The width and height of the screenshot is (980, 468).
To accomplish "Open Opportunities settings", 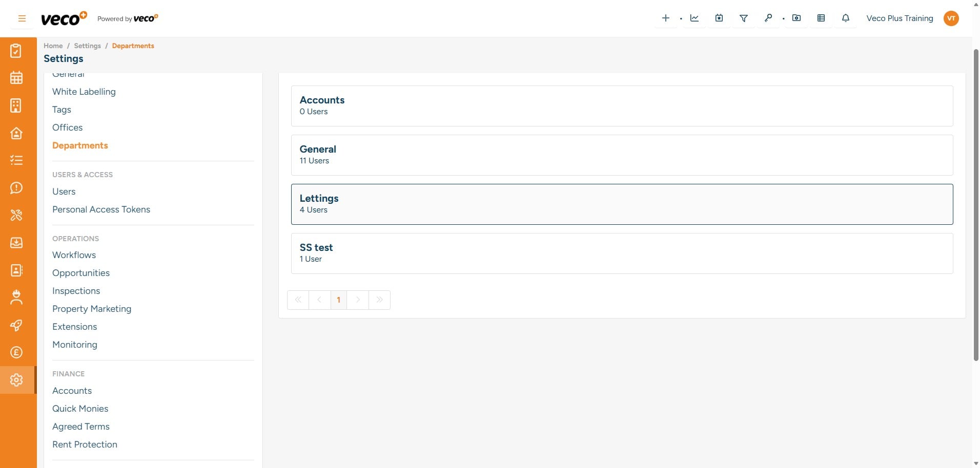I will point(81,273).
